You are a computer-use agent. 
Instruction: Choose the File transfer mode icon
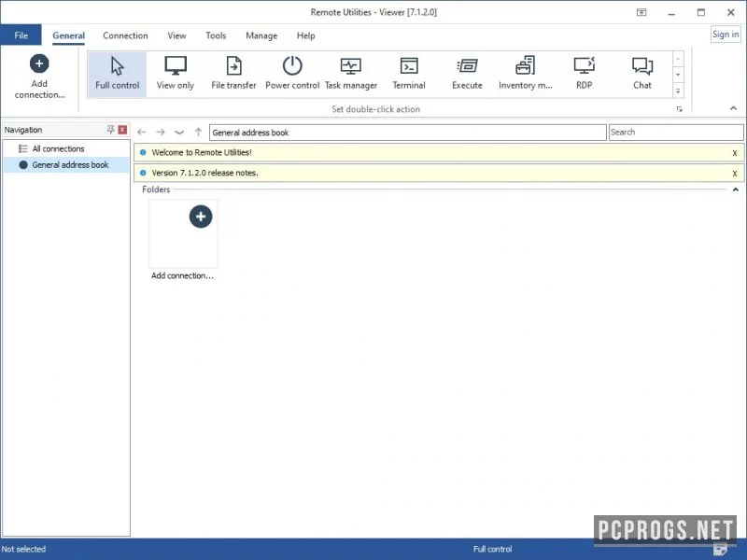click(x=233, y=75)
